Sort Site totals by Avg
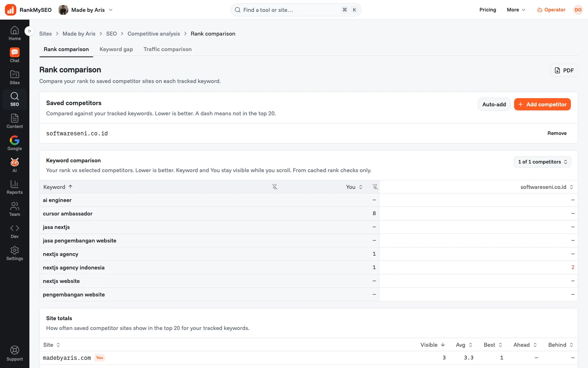The image size is (588, 368). click(x=464, y=345)
